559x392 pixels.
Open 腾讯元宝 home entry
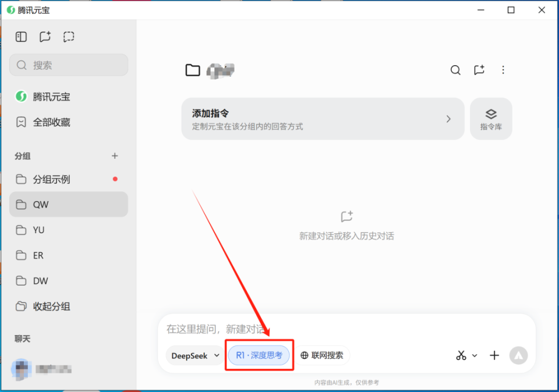tap(69, 97)
